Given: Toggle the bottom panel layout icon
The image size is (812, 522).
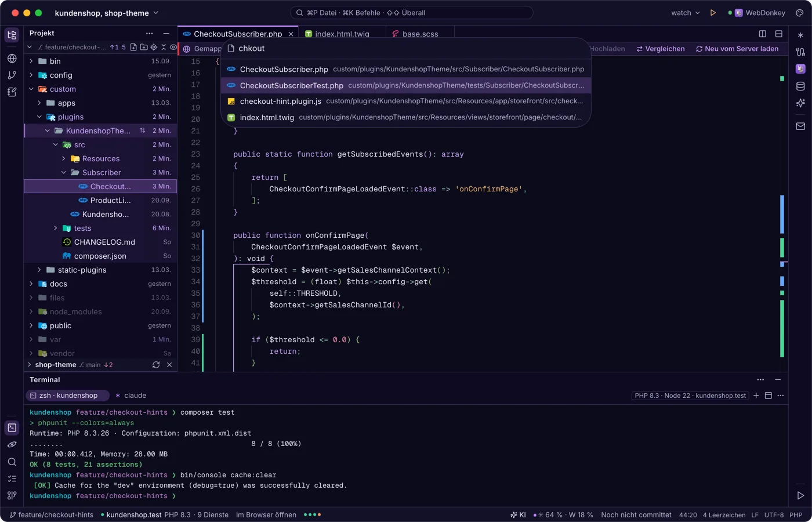Looking at the screenshot, I should [x=779, y=34].
